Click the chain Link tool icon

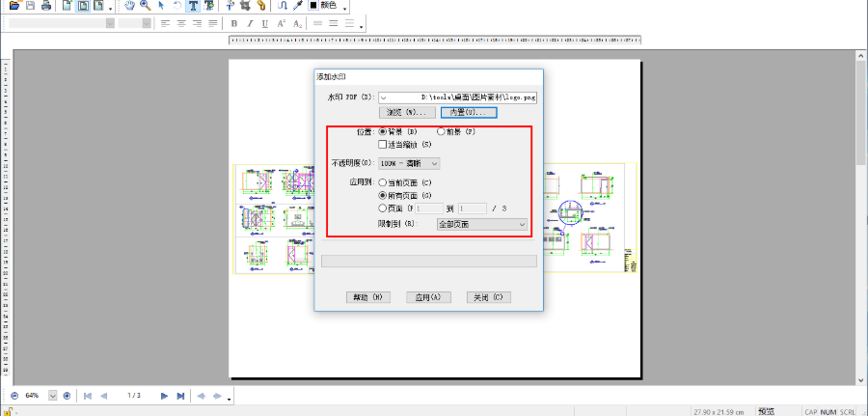[261, 6]
